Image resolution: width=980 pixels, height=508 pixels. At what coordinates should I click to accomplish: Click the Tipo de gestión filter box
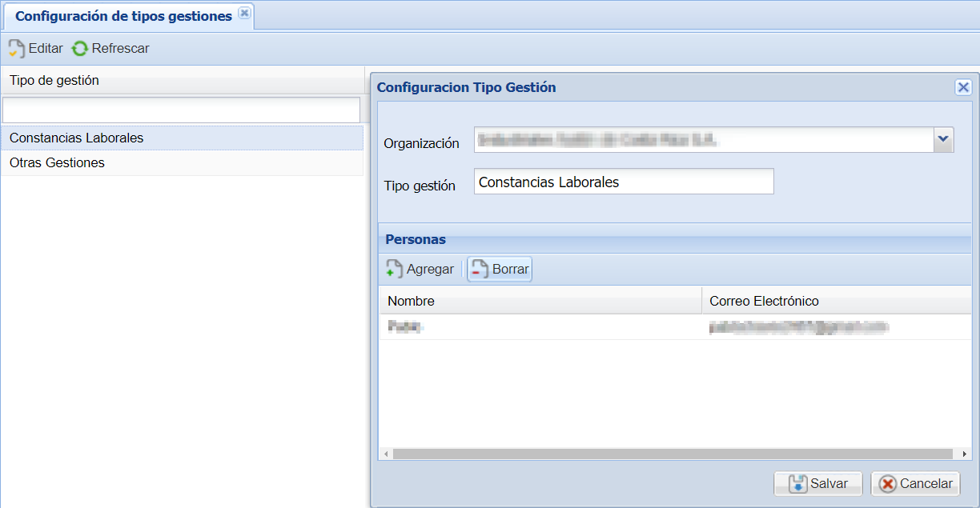click(182, 110)
